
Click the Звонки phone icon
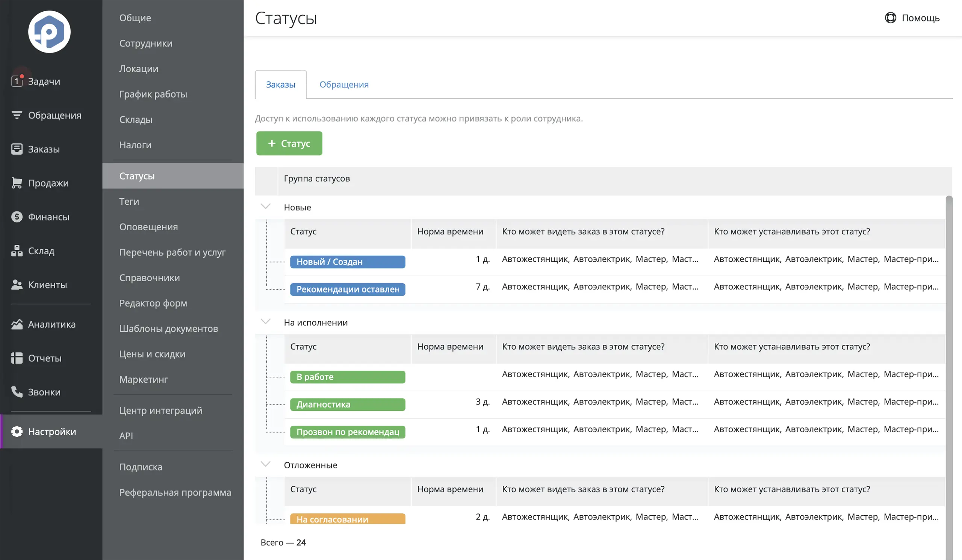(x=17, y=392)
